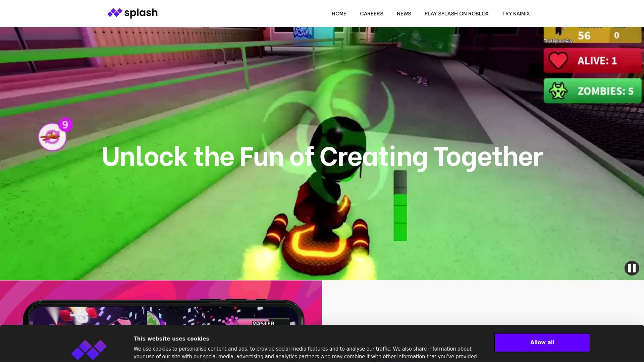Click the player avatar on the ThatSplashGuy scoreboard
This screenshot has height=362, width=644.
coord(558,31)
